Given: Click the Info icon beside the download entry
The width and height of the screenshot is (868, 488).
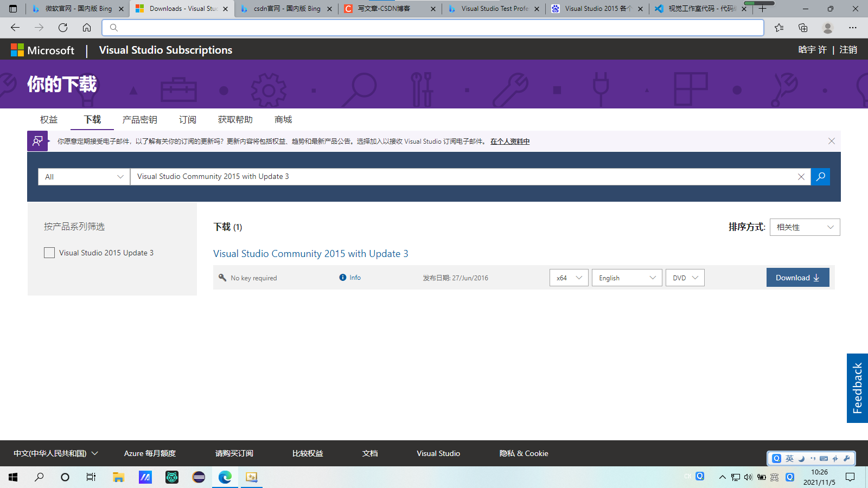Looking at the screenshot, I should 343,277.
